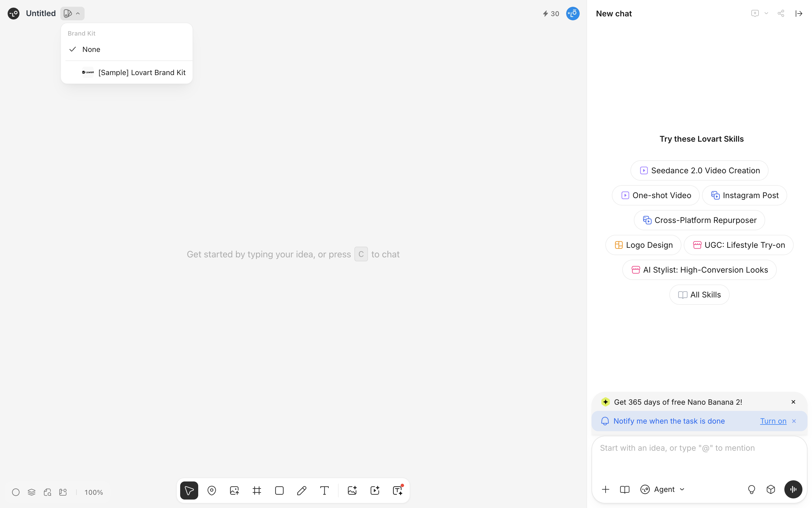812x508 pixels.
Task: Open the blue user avatar
Action: click(x=573, y=14)
